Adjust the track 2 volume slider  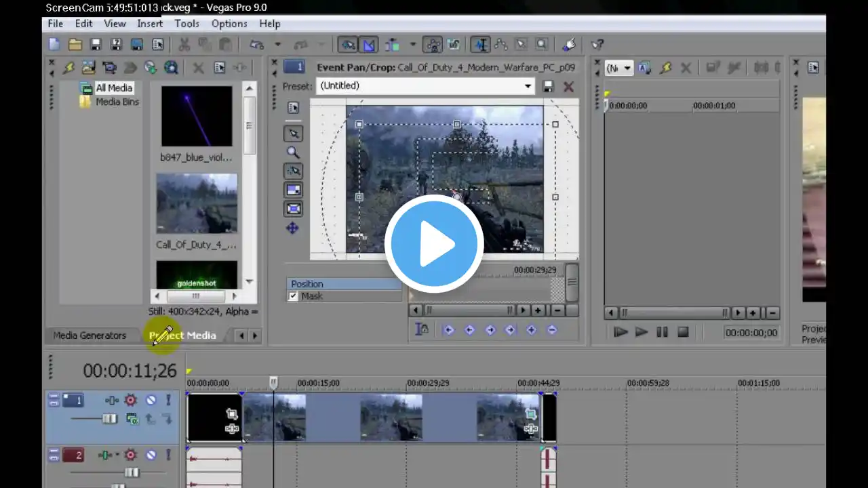[132, 472]
